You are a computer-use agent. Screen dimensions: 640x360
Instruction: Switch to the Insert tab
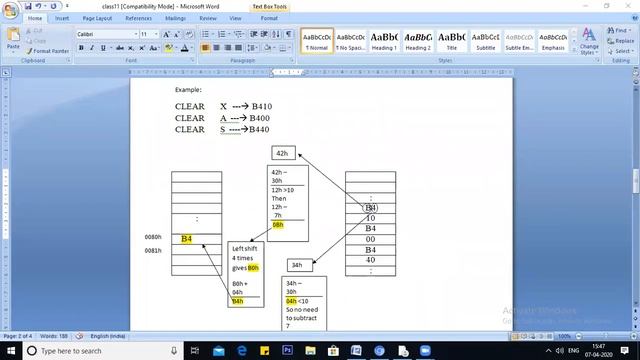click(x=62, y=18)
